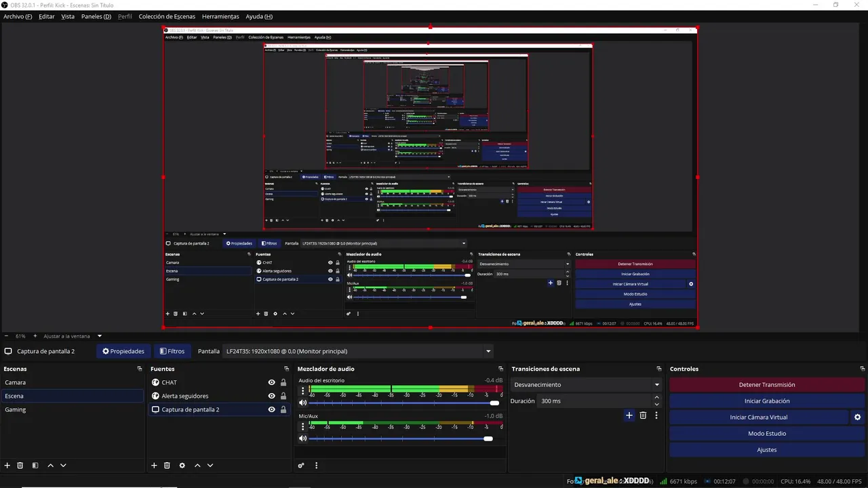Screen dimensions: 868x488
Task: Select the Alerta seguidores source row
Action: click(x=219, y=396)
